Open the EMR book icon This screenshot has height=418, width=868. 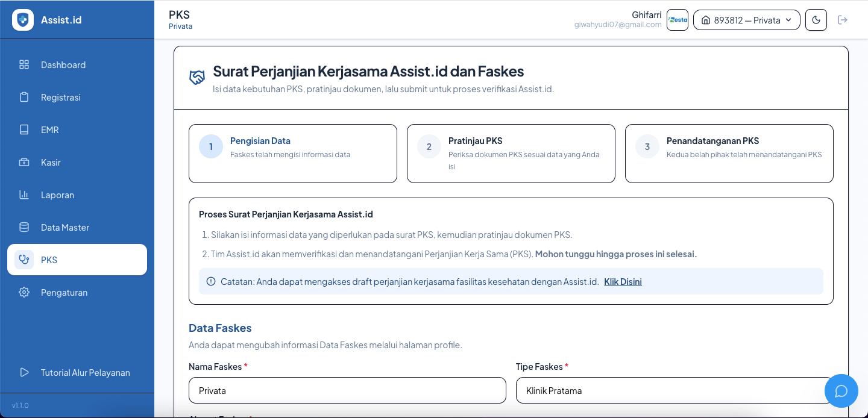[x=24, y=129]
